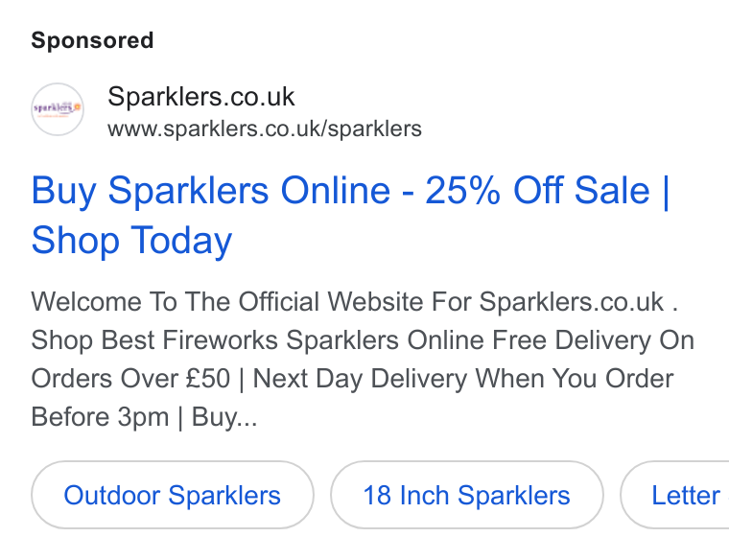Click 'Free Delivery On' in the description
The image size is (729, 560).
(x=593, y=340)
